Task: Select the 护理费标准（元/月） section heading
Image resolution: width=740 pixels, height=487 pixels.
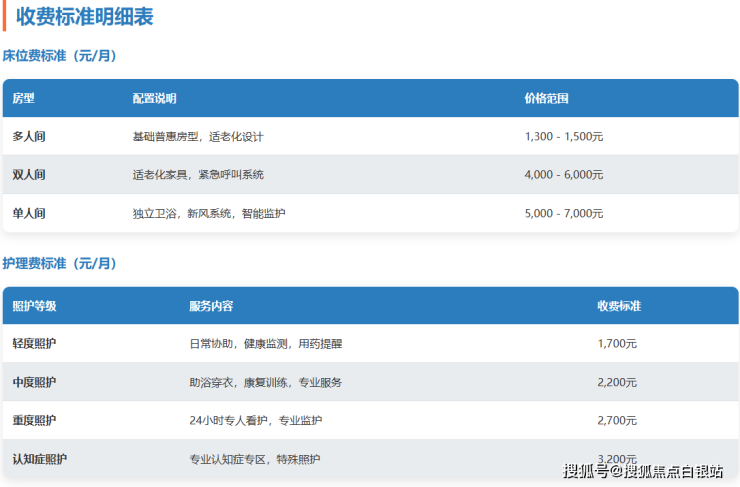Action: click(60, 264)
